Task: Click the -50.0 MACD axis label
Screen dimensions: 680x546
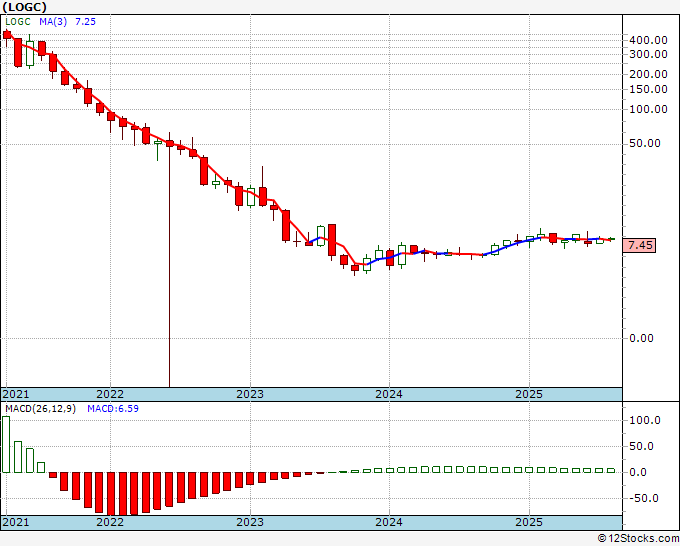Action: pyautogui.click(x=643, y=498)
